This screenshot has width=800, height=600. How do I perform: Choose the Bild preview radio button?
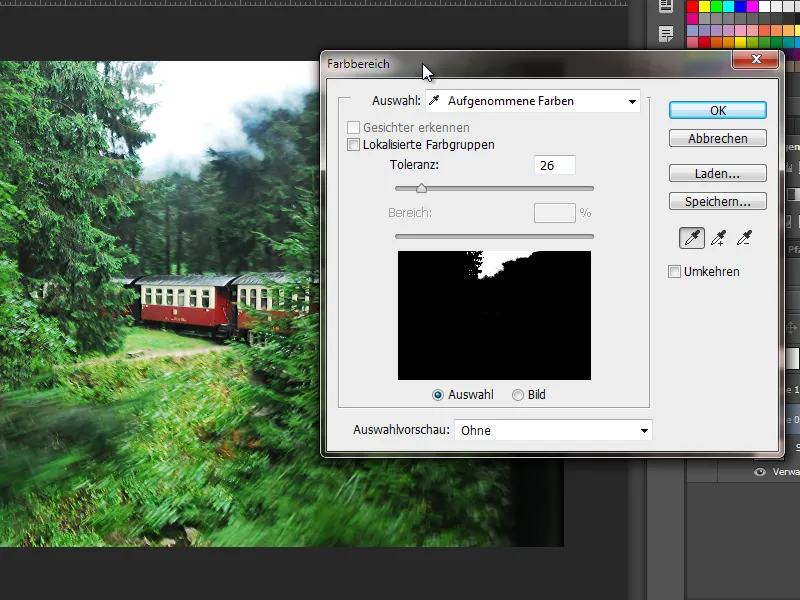(x=518, y=395)
